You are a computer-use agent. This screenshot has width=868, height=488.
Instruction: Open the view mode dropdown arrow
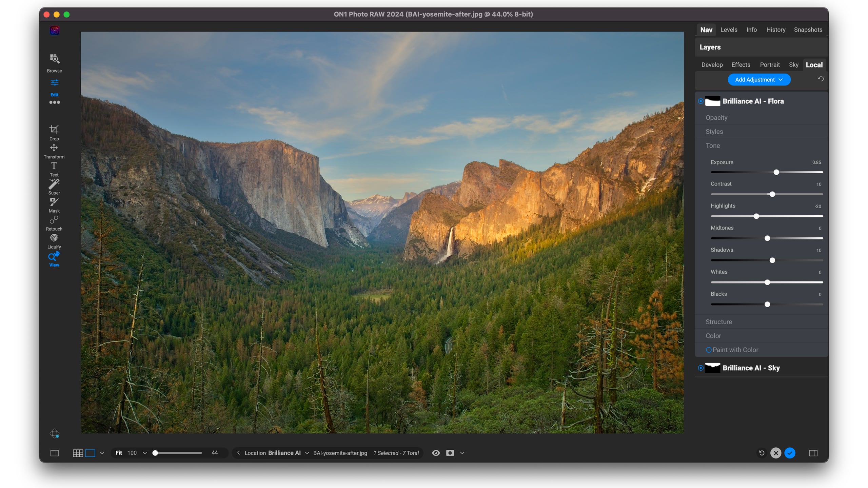(102, 453)
